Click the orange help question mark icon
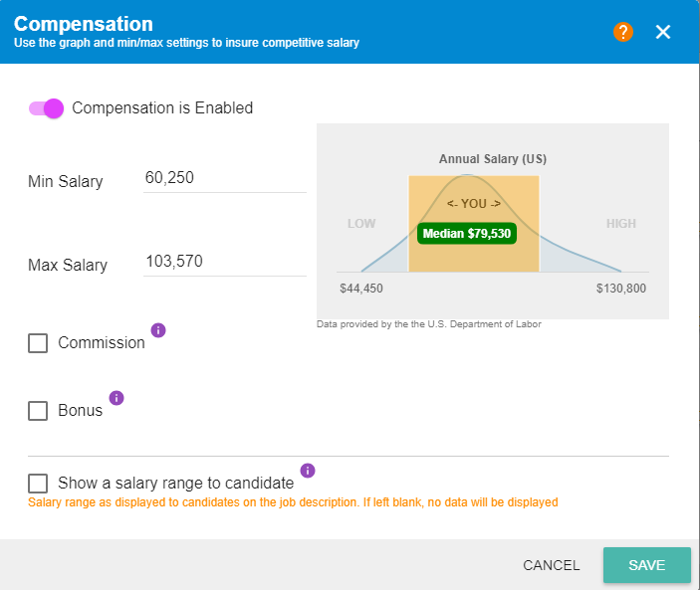The image size is (700, 590). coord(623,32)
